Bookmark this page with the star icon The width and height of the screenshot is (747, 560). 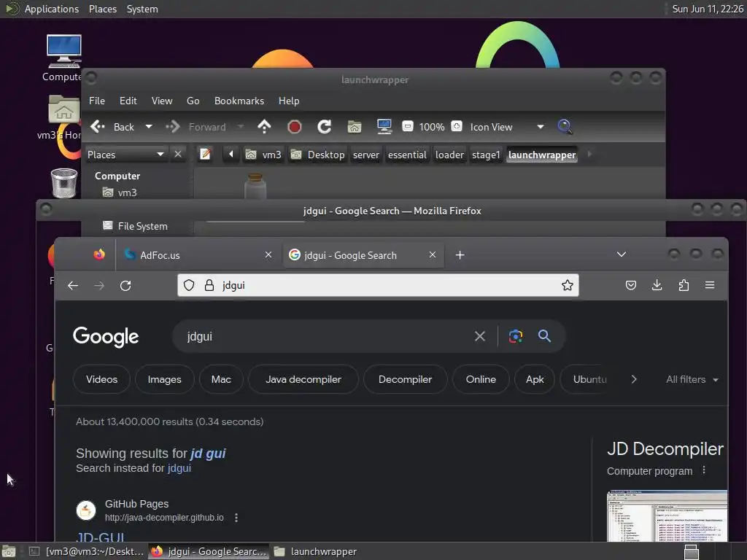[567, 285]
